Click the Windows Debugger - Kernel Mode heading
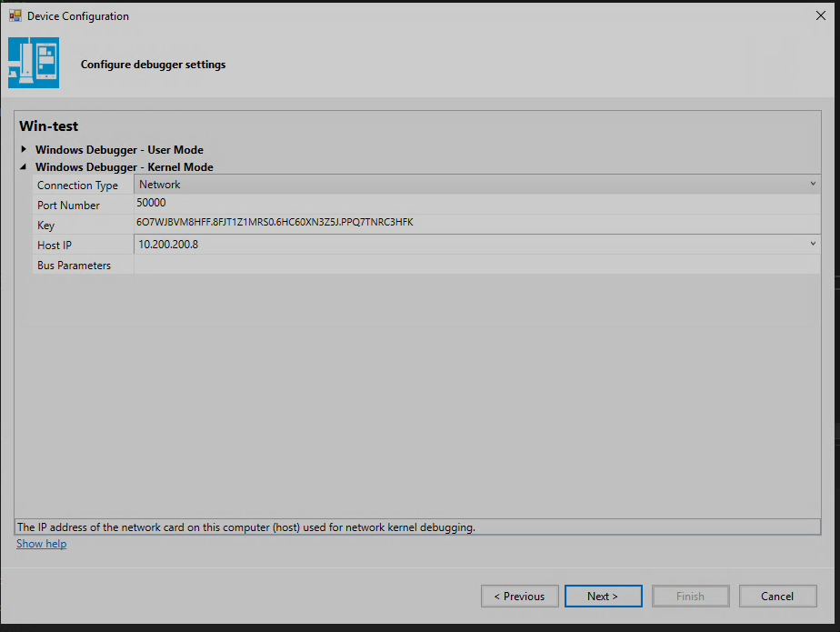Image resolution: width=840 pixels, height=632 pixels. 125,167
